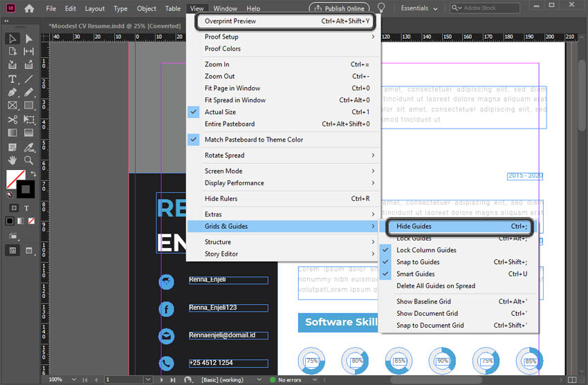Image resolution: width=588 pixels, height=385 pixels.
Task: Choose Overprint Preview
Action: (x=284, y=21)
